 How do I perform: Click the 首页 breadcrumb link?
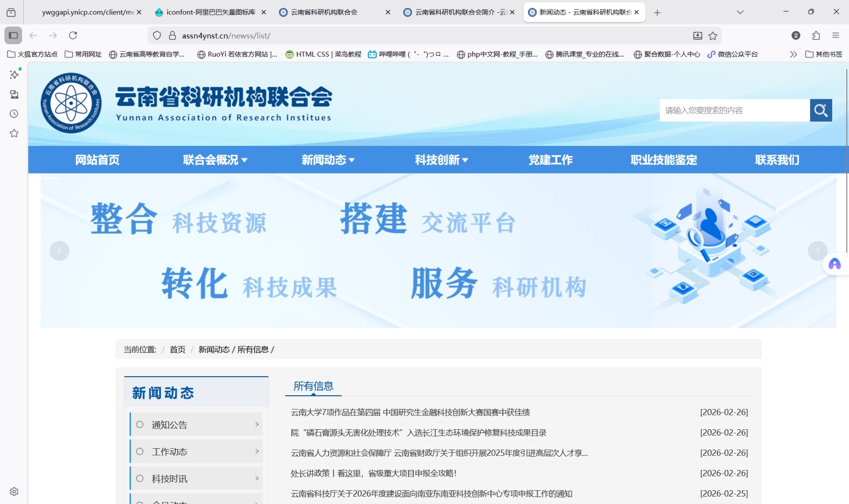[x=177, y=350]
